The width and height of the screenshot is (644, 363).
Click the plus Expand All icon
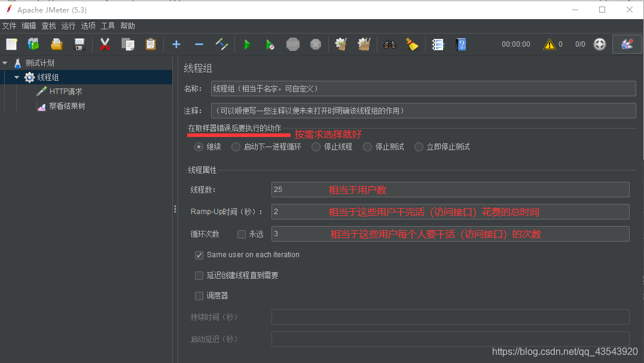tap(176, 44)
